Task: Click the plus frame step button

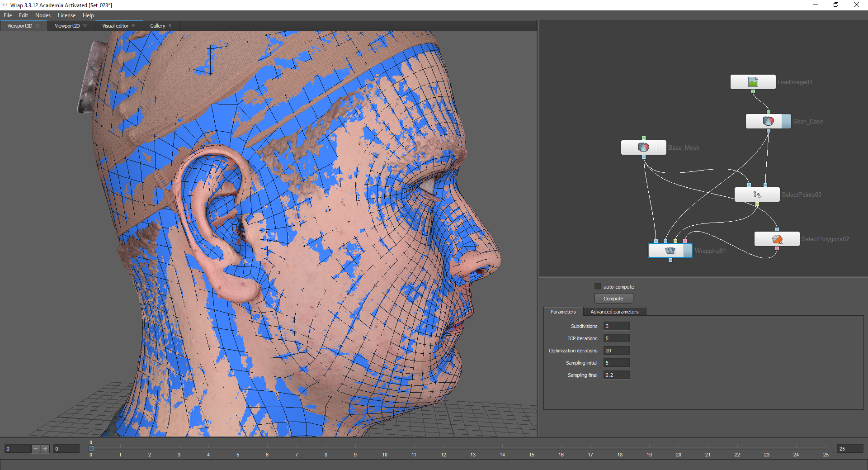Action: point(45,449)
